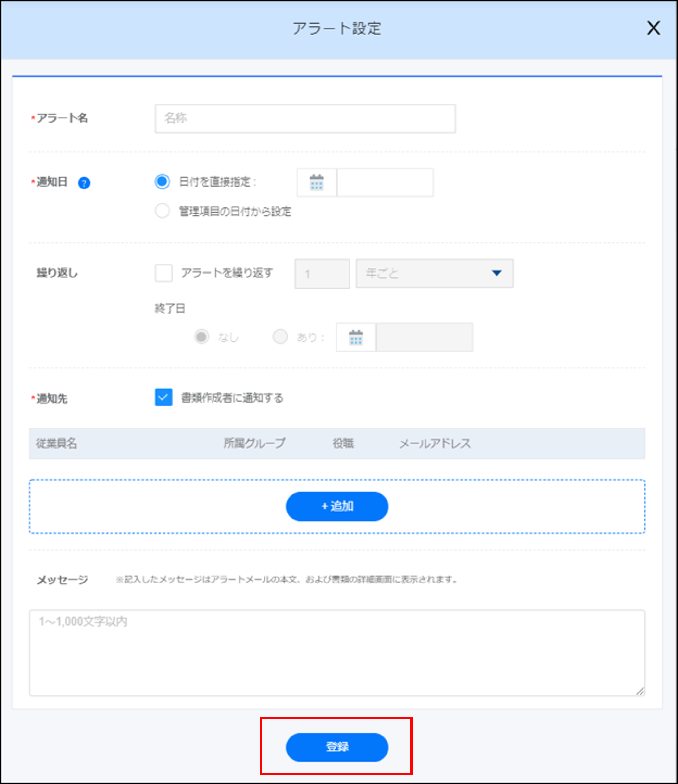Click the 終了日 date input field
The height and width of the screenshot is (784, 678).
pyautogui.click(x=425, y=337)
